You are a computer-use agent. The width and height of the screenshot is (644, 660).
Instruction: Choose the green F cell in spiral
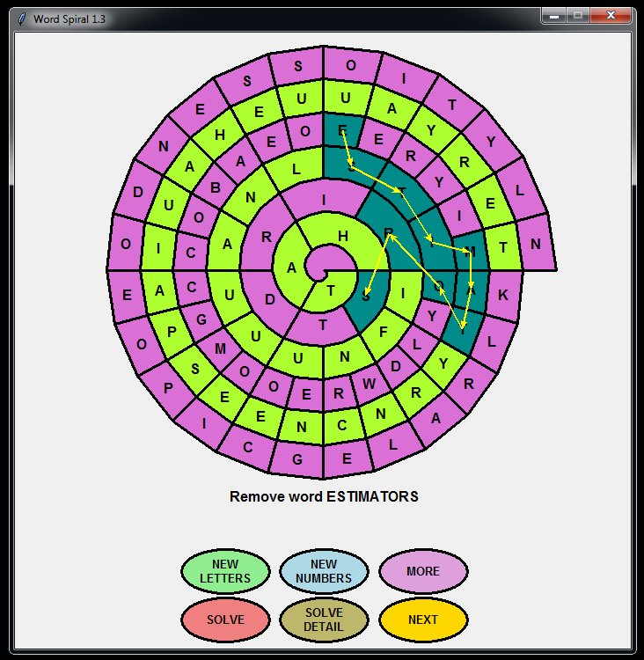point(384,333)
